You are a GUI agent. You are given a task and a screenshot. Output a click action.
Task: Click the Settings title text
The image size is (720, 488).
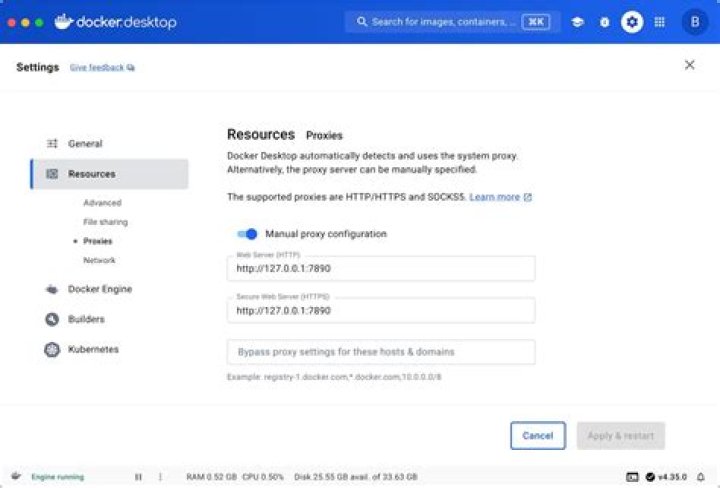pos(38,67)
